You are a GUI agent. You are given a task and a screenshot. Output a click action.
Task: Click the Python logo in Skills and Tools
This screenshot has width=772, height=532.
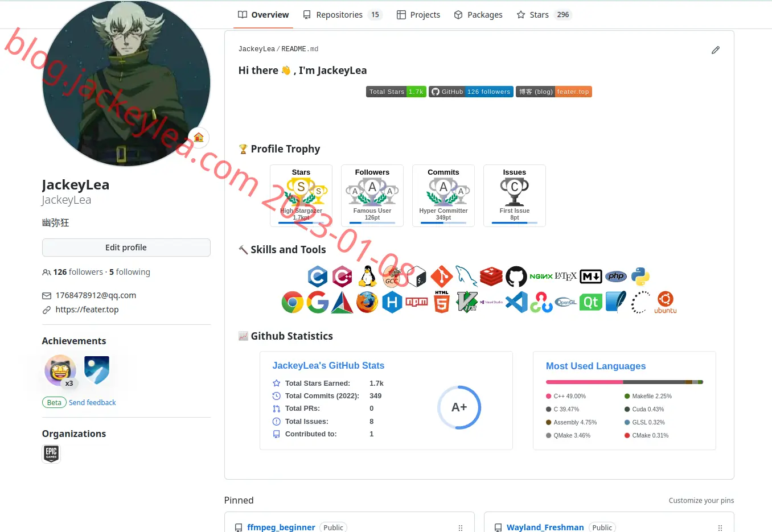tap(640, 277)
